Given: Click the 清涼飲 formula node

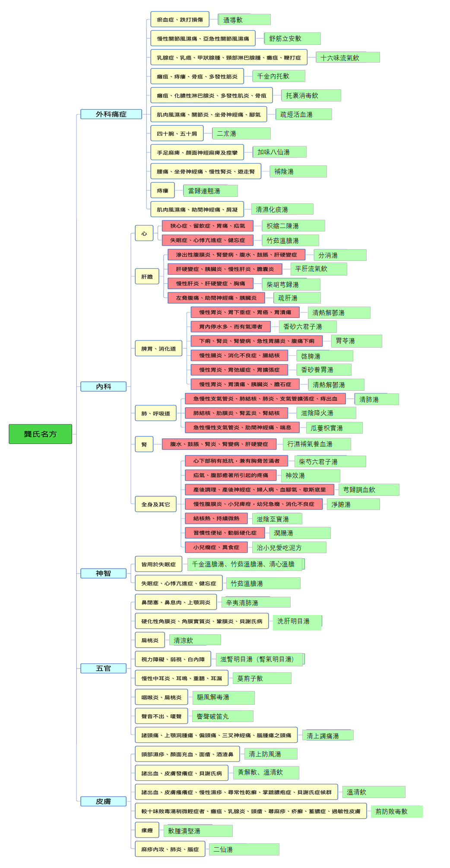Looking at the screenshot, I should 195,640.
